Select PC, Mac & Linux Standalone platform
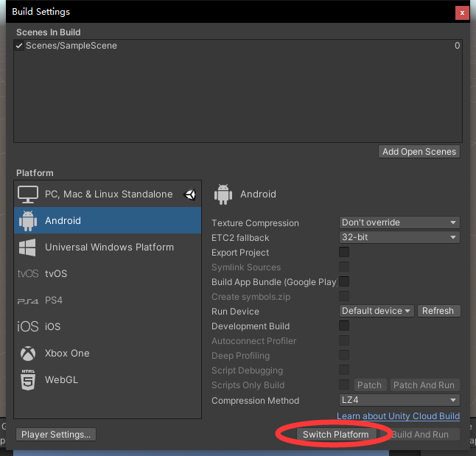This screenshot has width=476, height=456. [x=108, y=194]
